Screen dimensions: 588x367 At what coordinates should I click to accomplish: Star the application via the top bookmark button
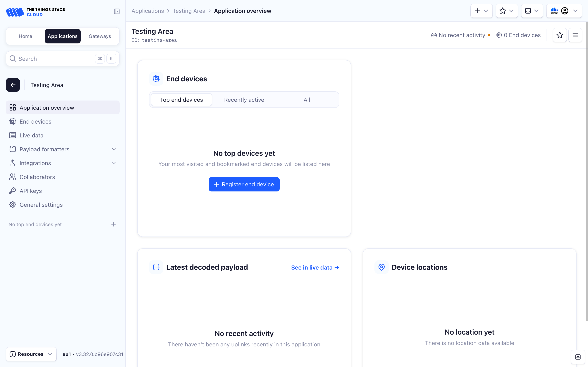[x=503, y=11]
